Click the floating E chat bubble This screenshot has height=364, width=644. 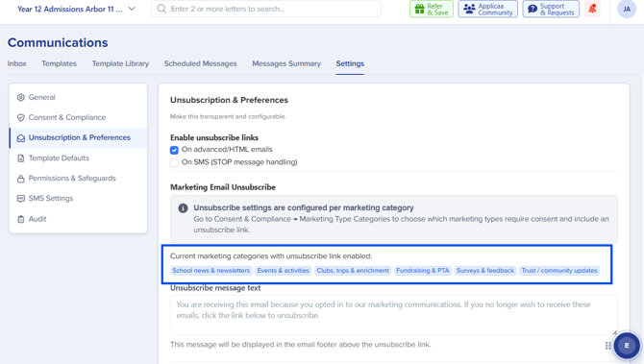(x=627, y=346)
